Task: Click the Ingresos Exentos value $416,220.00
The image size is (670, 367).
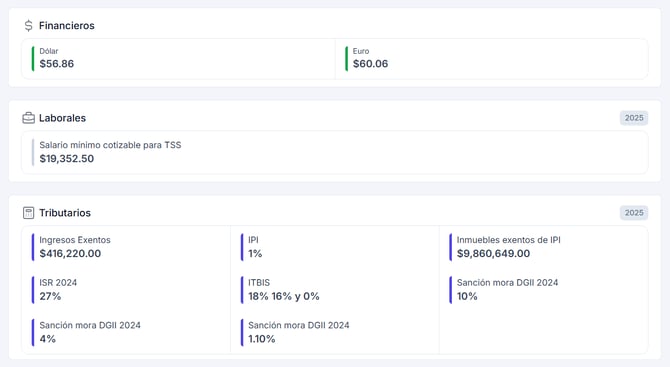Action: [70, 253]
